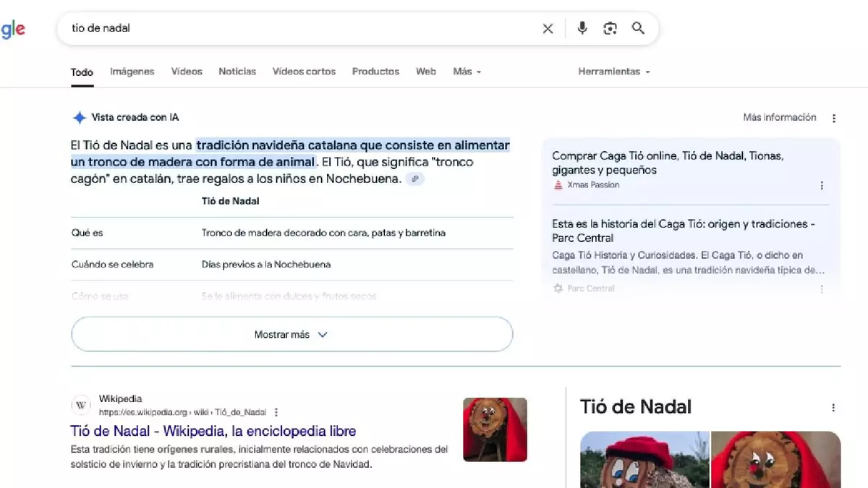Click the 'Qué es' table row label

coord(88,233)
